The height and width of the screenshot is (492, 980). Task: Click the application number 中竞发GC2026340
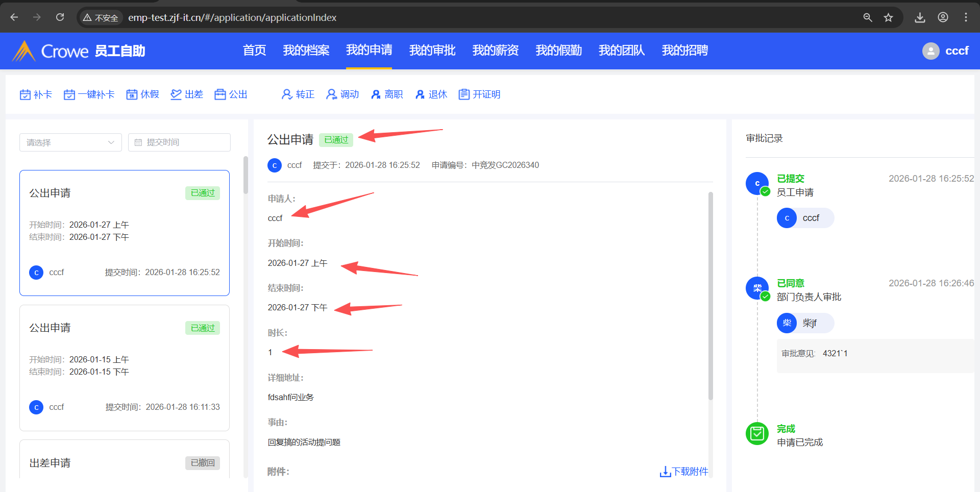click(x=505, y=165)
